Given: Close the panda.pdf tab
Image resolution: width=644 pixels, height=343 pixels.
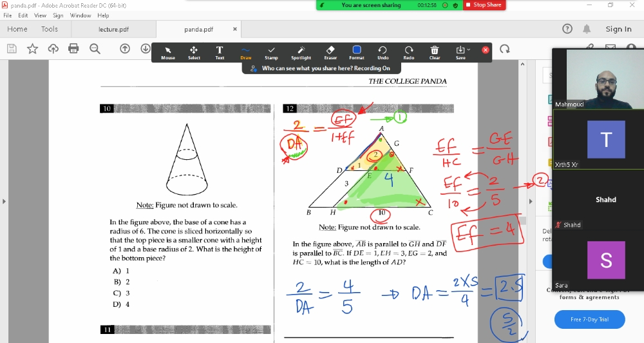Looking at the screenshot, I should [x=235, y=29].
